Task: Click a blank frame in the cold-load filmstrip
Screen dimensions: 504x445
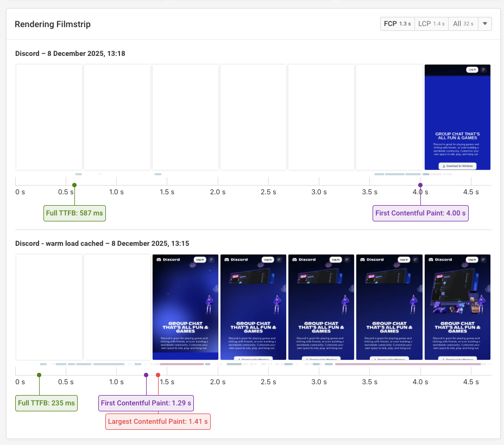Action: 49,117
